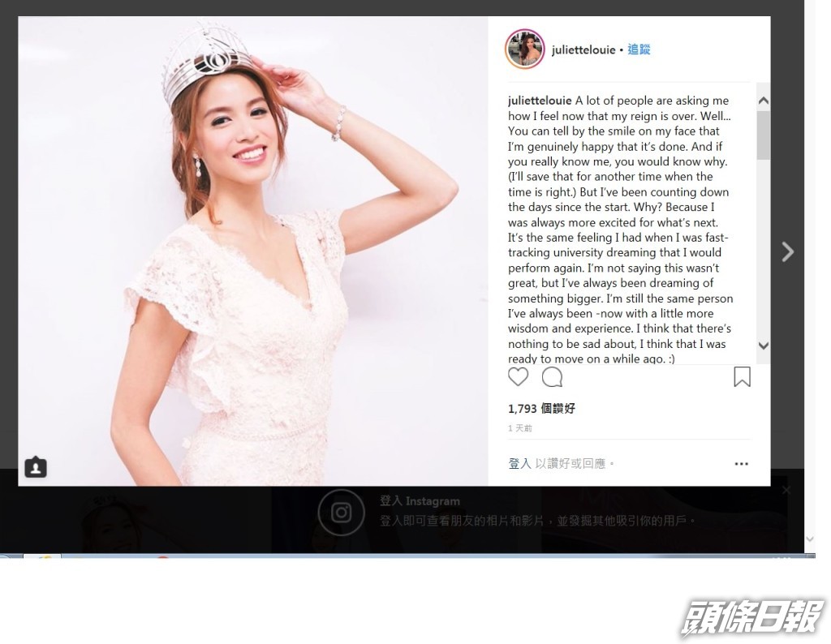Click the Instagram camera logo in banner

point(341,512)
